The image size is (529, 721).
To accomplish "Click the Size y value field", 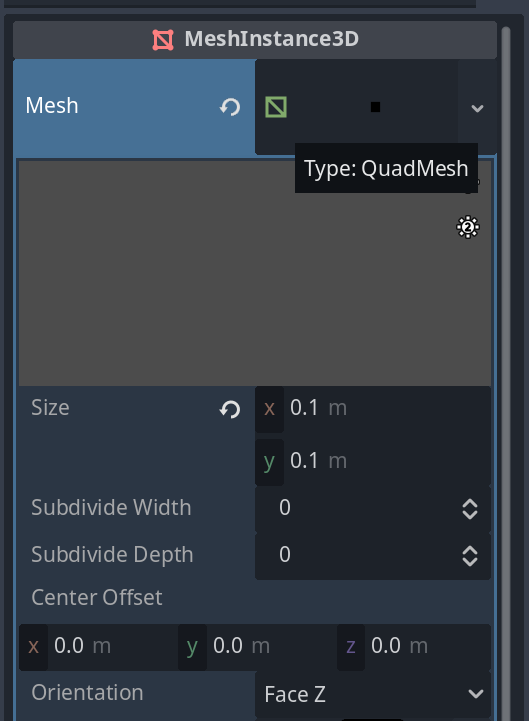I will click(373, 461).
